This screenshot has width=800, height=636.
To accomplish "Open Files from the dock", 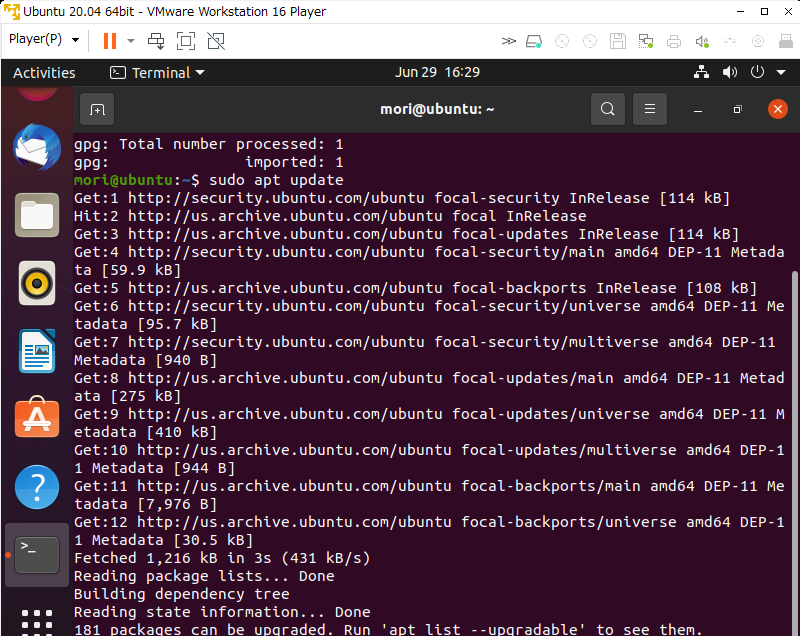I will click(x=37, y=215).
